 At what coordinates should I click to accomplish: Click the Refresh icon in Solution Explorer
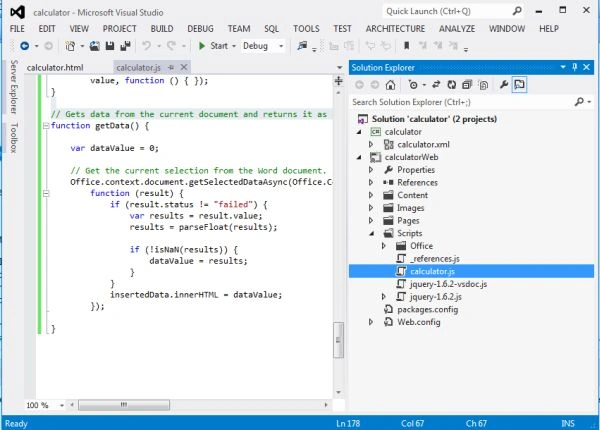point(452,85)
